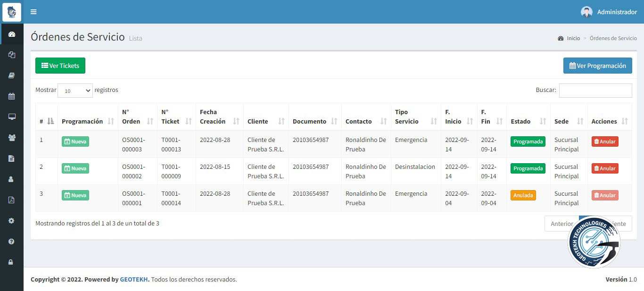Click the Buscar search field
644x291 pixels.
[x=595, y=91]
